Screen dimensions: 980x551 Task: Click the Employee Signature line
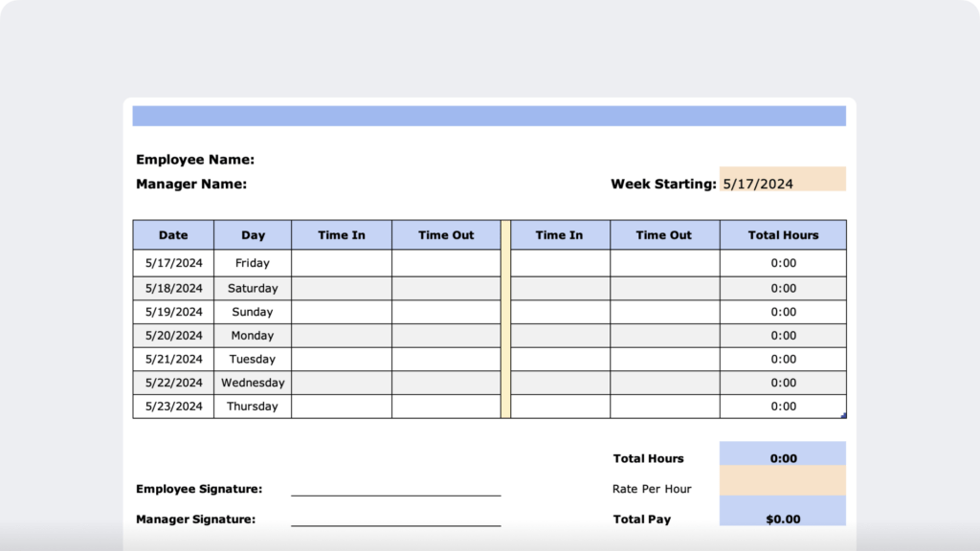point(396,495)
